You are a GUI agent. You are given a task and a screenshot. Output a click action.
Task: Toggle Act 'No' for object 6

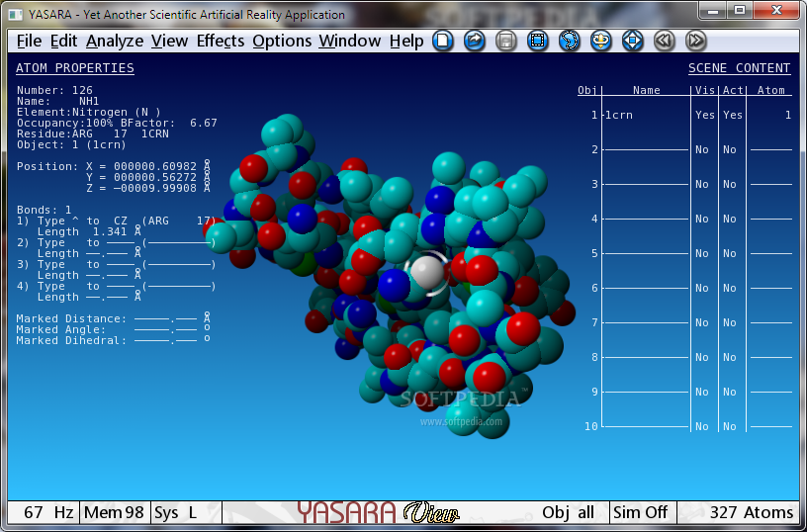click(729, 288)
